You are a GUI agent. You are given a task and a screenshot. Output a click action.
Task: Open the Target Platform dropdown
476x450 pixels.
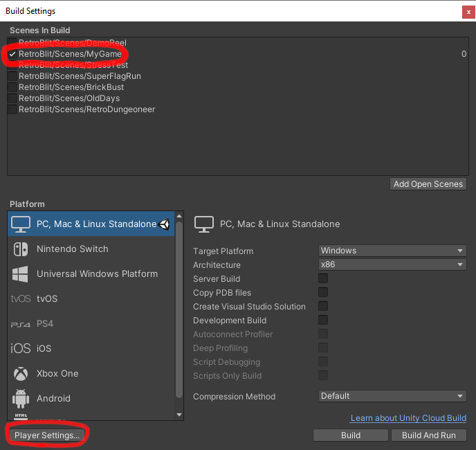(x=392, y=251)
